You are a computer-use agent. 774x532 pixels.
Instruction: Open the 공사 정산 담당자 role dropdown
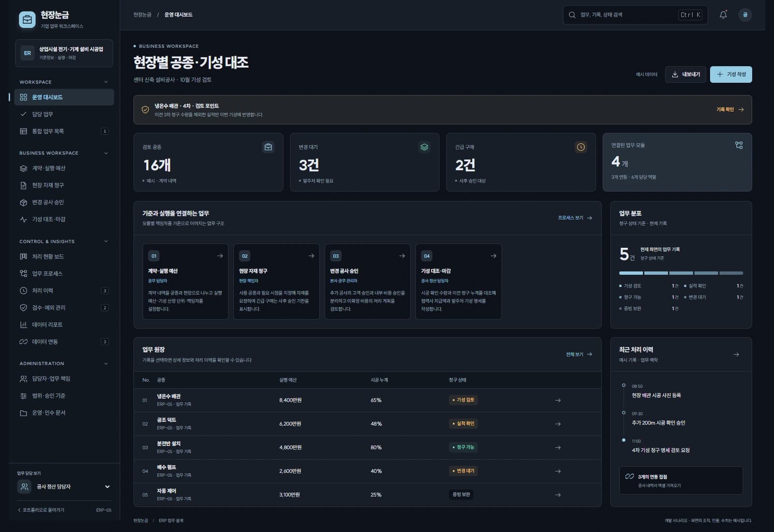64,487
